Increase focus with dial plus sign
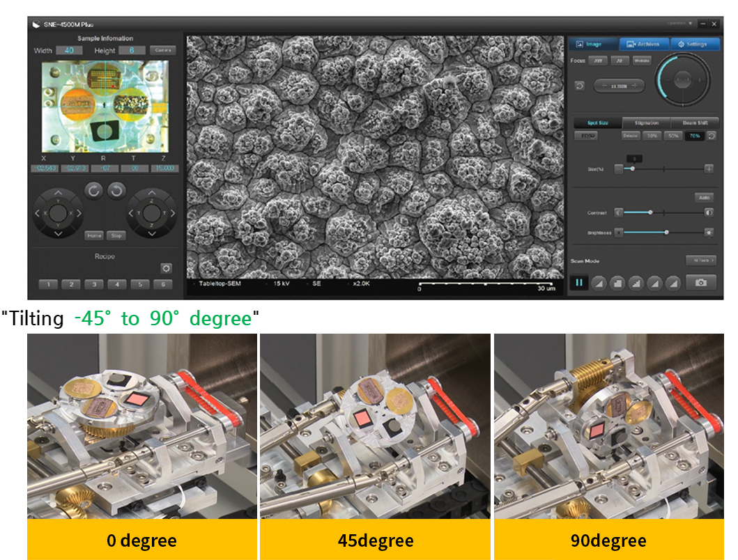 700,79
